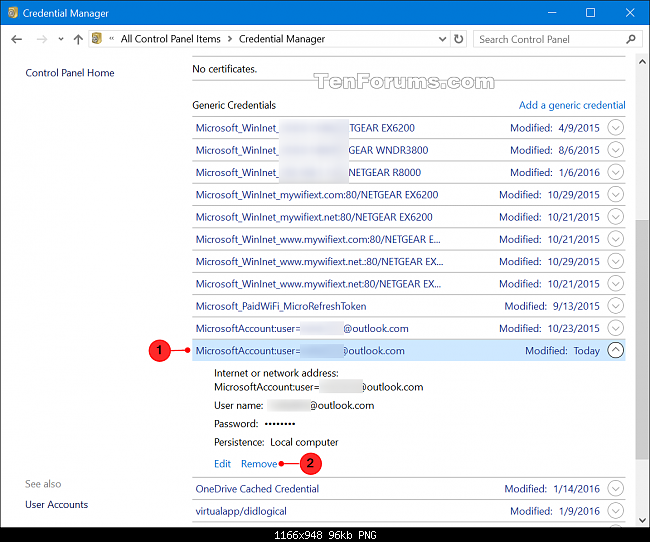The height and width of the screenshot is (542, 650).
Task: Click the Control Panel icon in the address bar
Action: [97, 39]
